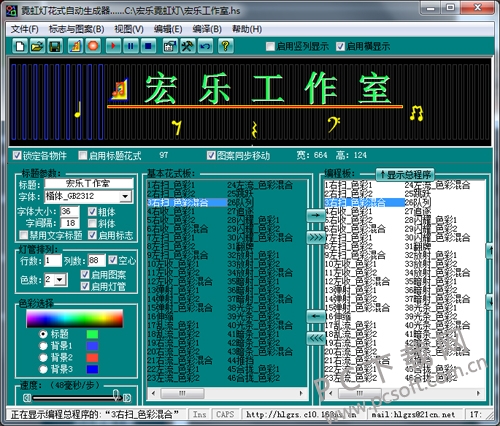The image size is (500, 426).
Task: Start playback with the red play icon
Action: [114, 46]
